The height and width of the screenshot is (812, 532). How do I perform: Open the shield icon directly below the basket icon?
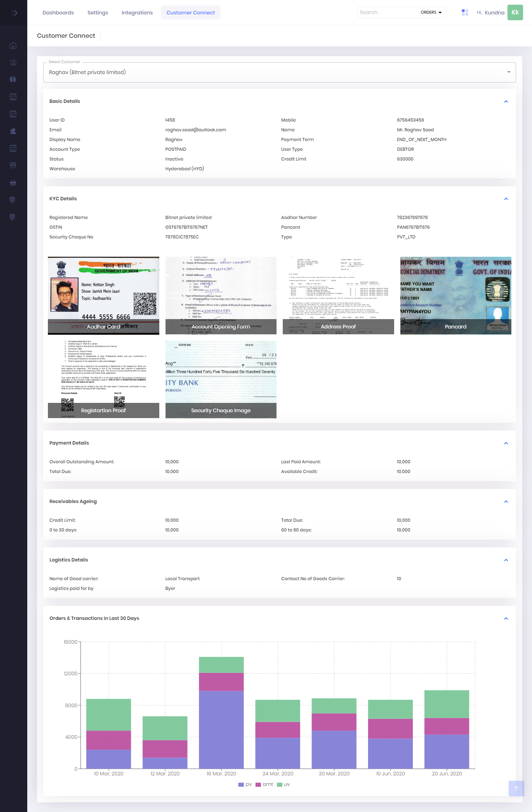[13, 199]
